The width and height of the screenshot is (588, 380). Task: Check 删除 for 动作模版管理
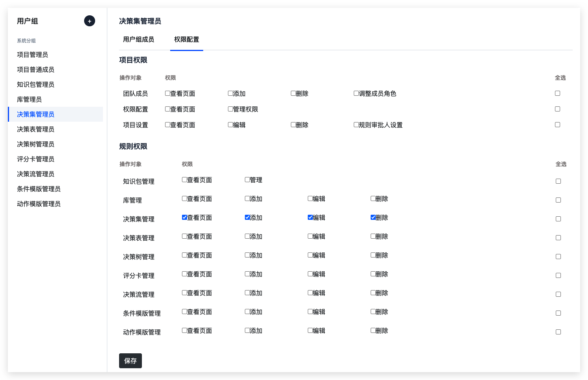(x=373, y=331)
